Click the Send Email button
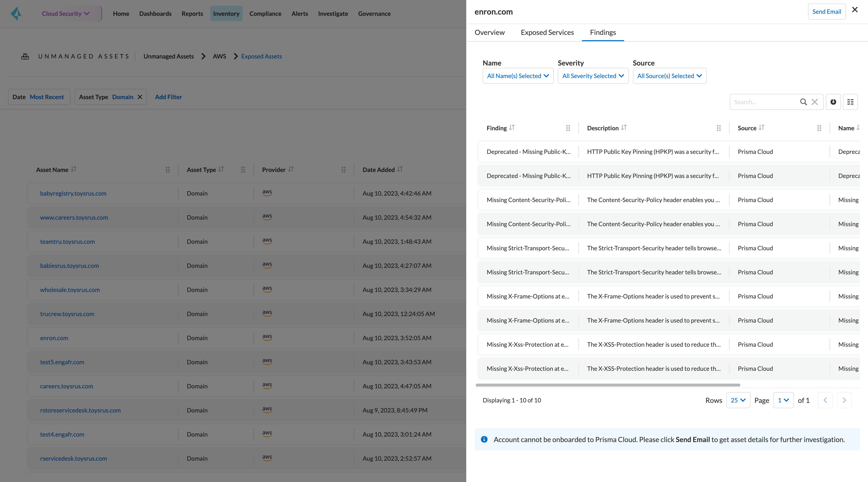The width and height of the screenshot is (868, 482). (827, 11)
